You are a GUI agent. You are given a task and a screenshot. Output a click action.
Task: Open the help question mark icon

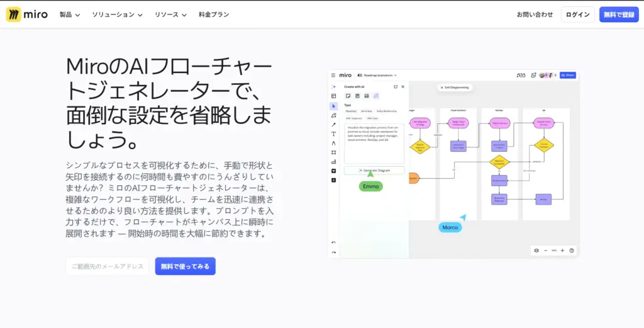tap(571, 251)
